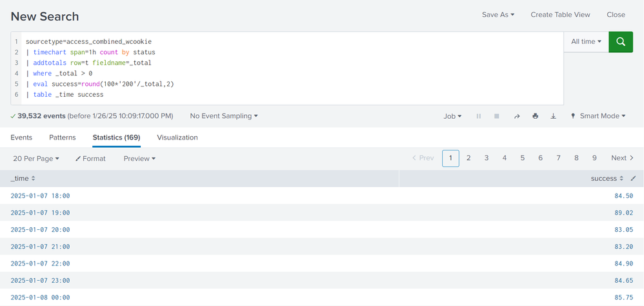Expand the Save As menu
This screenshot has width=644, height=306.
tap(498, 15)
